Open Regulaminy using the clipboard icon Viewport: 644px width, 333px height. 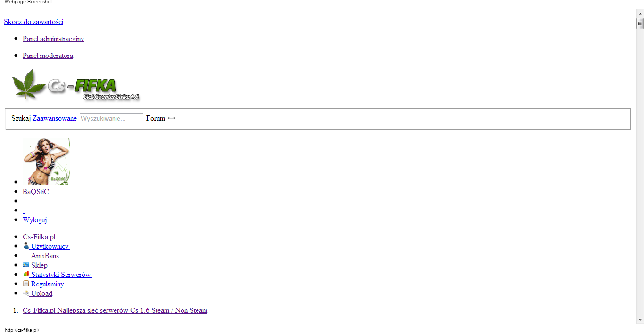(x=26, y=283)
